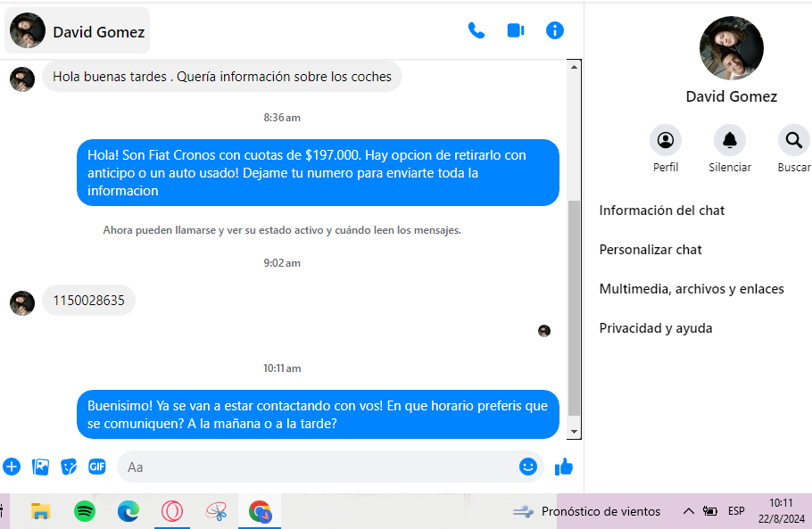Open more actions with the plus icon

(x=12, y=467)
